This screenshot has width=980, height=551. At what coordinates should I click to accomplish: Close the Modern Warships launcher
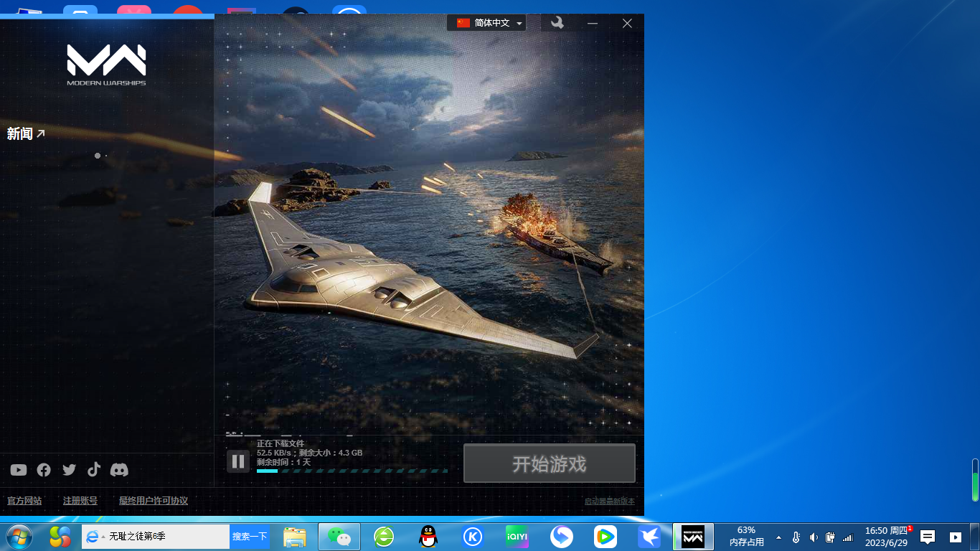[627, 23]
